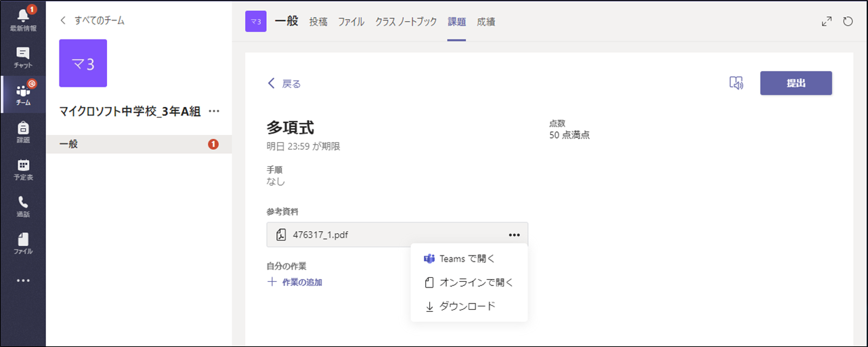The width and height of the screenshot is (868, 347).
Task: Click the 明日 23:59 が期限 due date text
Action: click(x=303, y=146)
